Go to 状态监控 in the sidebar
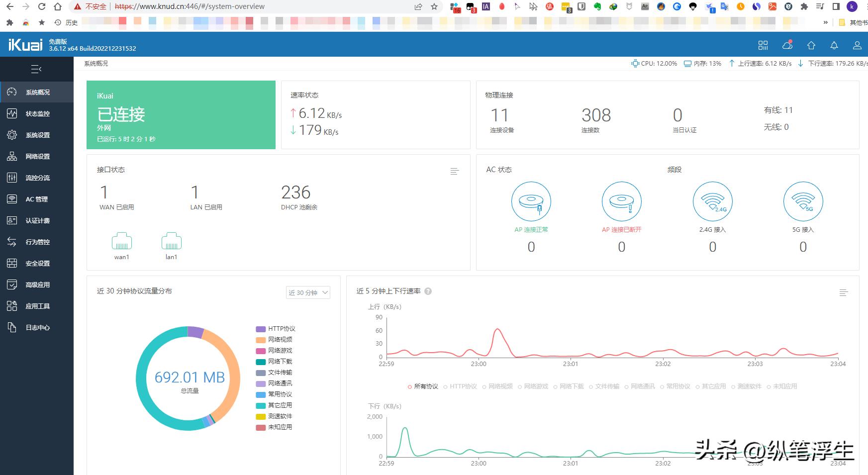 [37, 114]
